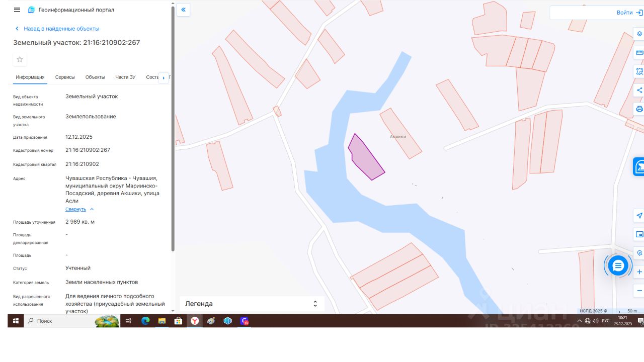
Task: Open Task View on the taskbar
Action: coord(128,321)
